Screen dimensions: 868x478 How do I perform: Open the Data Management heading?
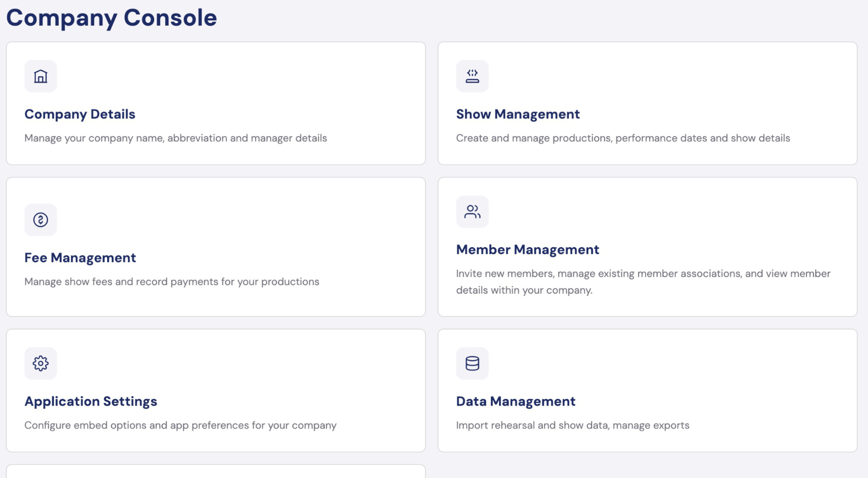[516, 402]
